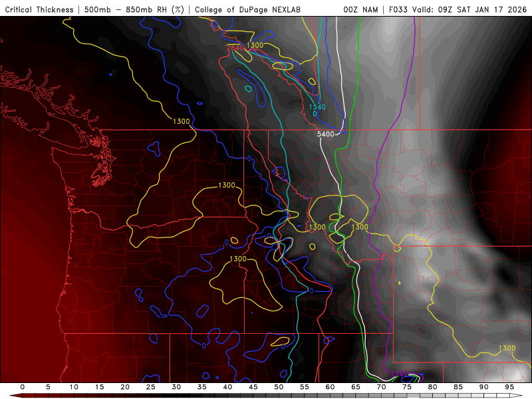The height and width of the screenshot is (399, 532).
Task: Click 'College of DuPage NEXLAB' header text
Action: tap(247, 9)
